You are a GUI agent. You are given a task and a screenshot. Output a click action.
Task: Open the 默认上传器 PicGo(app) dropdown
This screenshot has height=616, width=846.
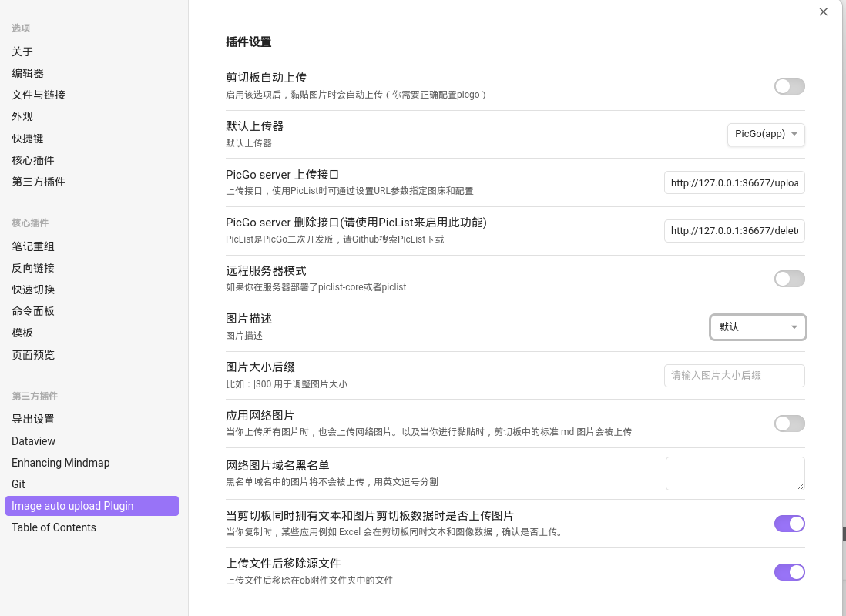[x=766, y=134]
